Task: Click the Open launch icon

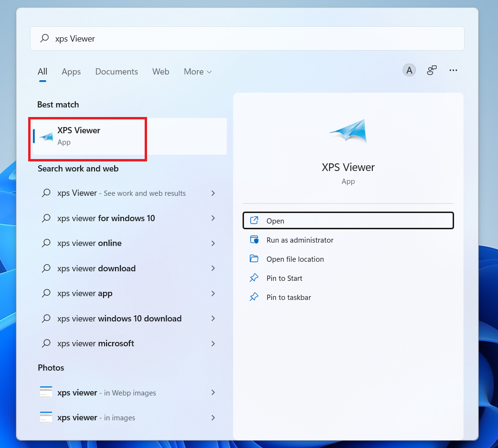Action: pos(254,220)
